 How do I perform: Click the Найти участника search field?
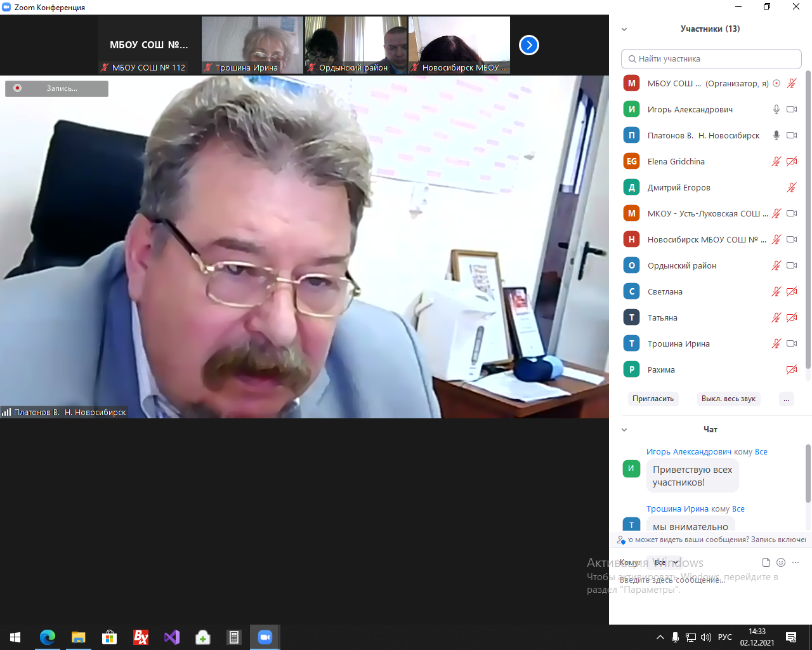pos(710,58)
